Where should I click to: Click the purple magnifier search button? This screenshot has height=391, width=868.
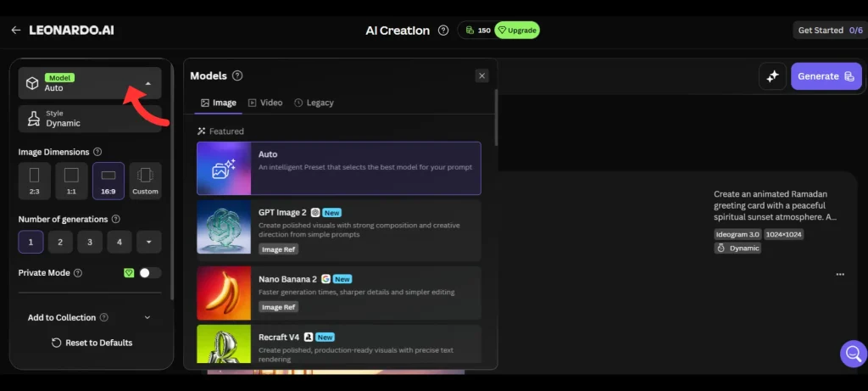[x=853, y=354]
